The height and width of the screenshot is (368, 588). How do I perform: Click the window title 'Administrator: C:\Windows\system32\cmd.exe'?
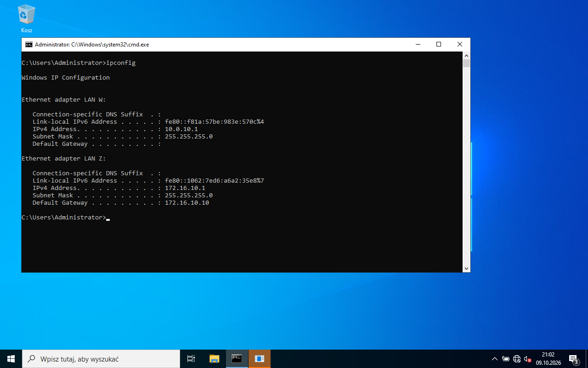(92, 45)
